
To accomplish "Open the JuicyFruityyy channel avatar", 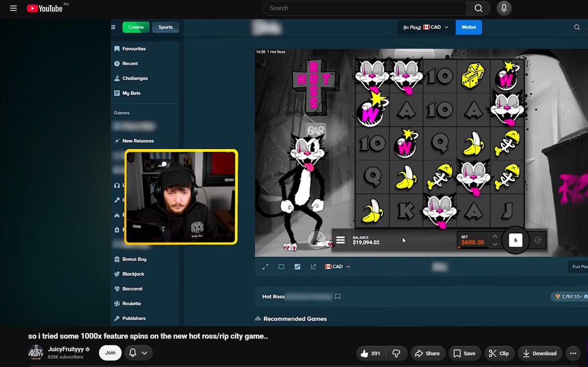I will tap(36, 353).
